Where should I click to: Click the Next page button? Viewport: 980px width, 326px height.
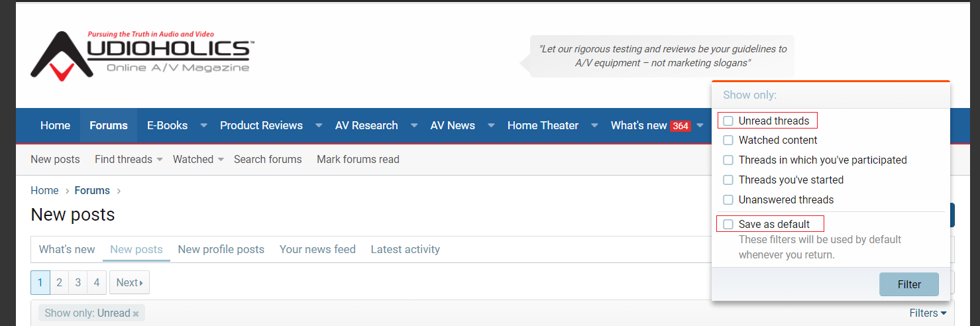pyautogui.click(x=129, y=283)
